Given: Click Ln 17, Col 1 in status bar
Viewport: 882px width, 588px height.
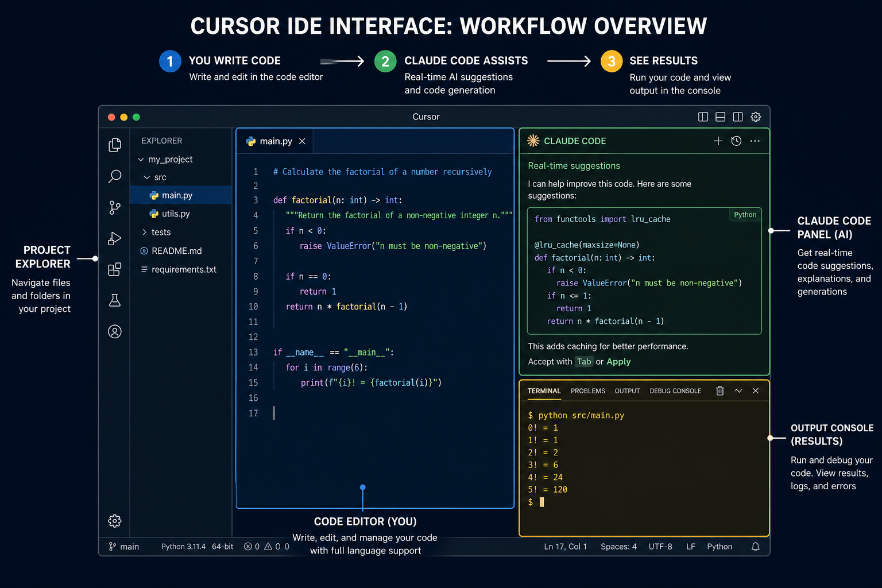Looking at the screenshot, I should tap(566, 547).
